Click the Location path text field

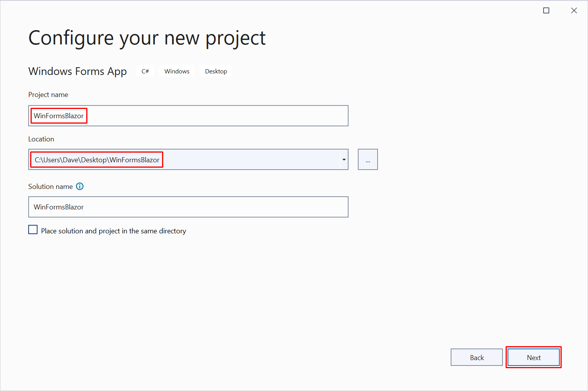[186, 159]
